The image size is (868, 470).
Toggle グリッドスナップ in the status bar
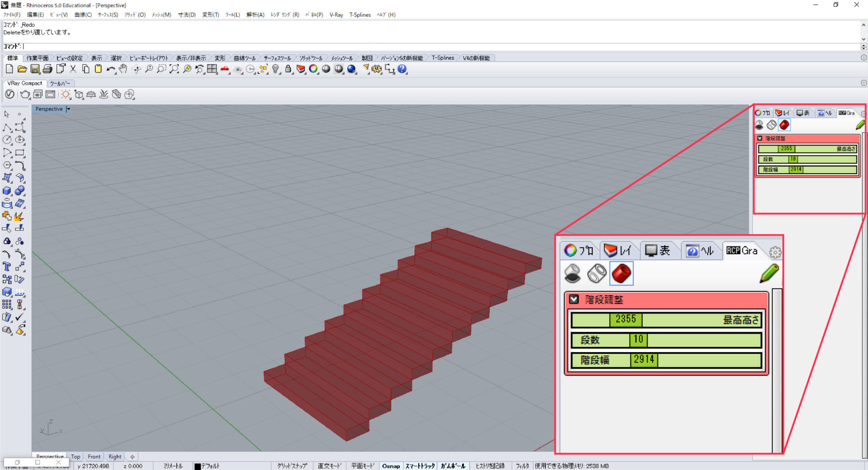(292, 466)
